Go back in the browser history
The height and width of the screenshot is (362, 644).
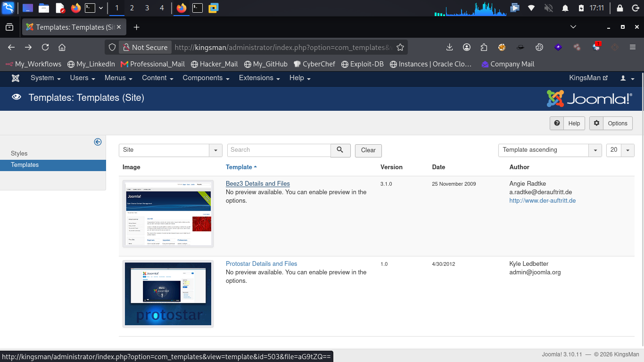click(x=11, y=47)
